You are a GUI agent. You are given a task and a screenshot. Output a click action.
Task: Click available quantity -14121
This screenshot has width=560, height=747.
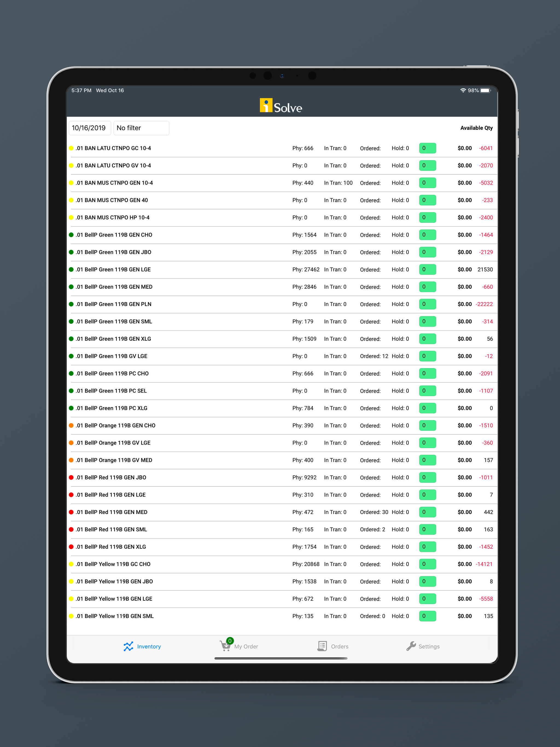(484, 564)
